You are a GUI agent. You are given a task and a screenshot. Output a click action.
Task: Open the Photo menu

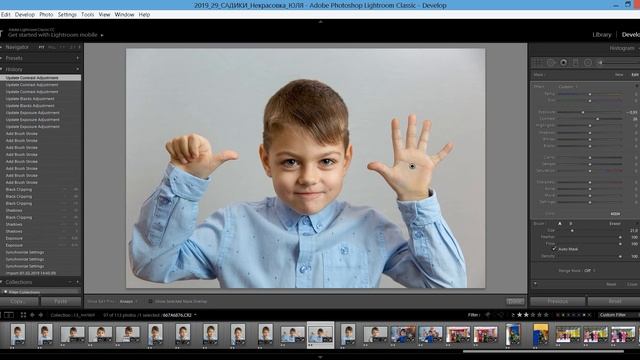point(46,14)
